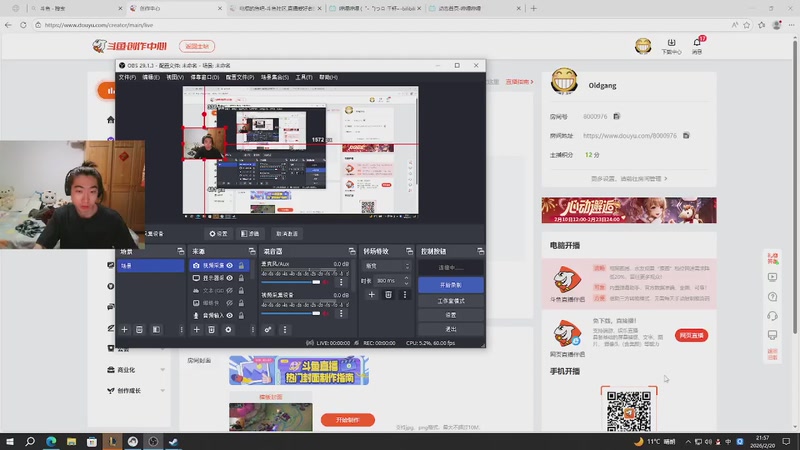The image size is (800, 450).
Task: Copy the room address URL
Action: point(686,135)
